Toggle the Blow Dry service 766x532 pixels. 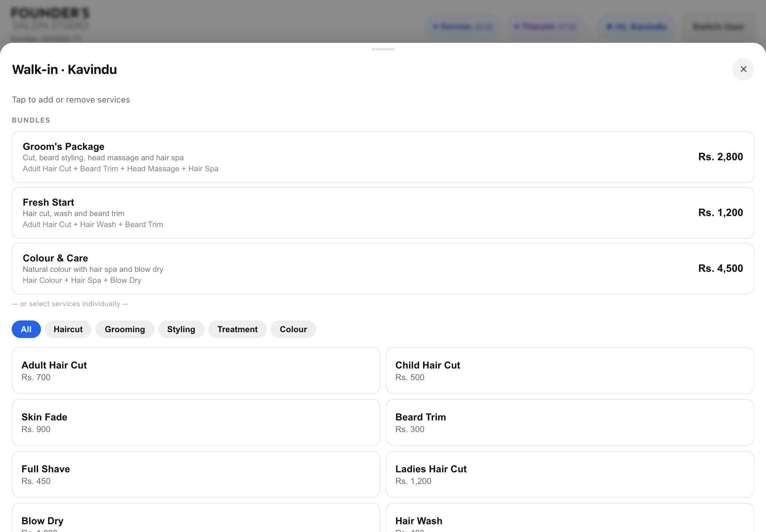(x=196, y=518)
